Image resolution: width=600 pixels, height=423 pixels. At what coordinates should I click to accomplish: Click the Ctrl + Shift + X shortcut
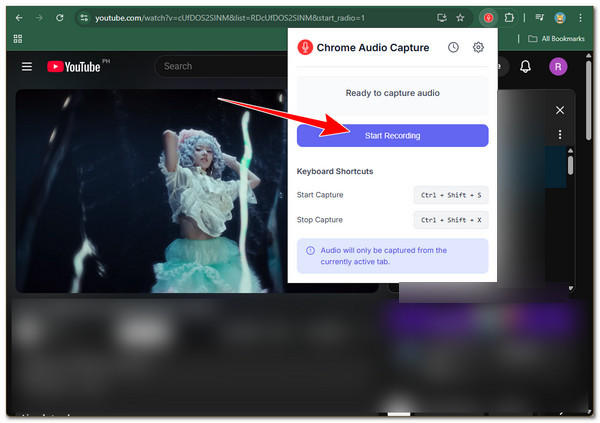tap(451, 220)
